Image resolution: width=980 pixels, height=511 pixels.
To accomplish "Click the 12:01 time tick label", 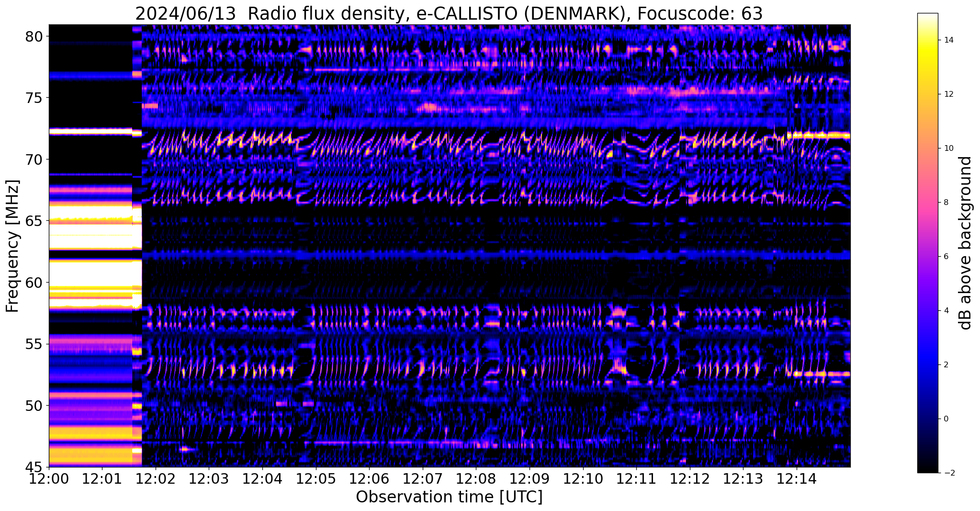I will click(102, 478).
